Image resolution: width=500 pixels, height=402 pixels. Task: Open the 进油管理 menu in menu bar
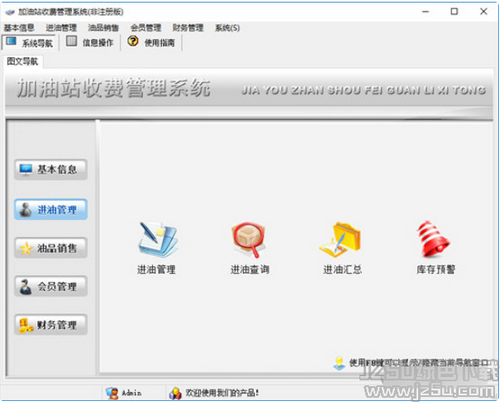coord(61,28)
